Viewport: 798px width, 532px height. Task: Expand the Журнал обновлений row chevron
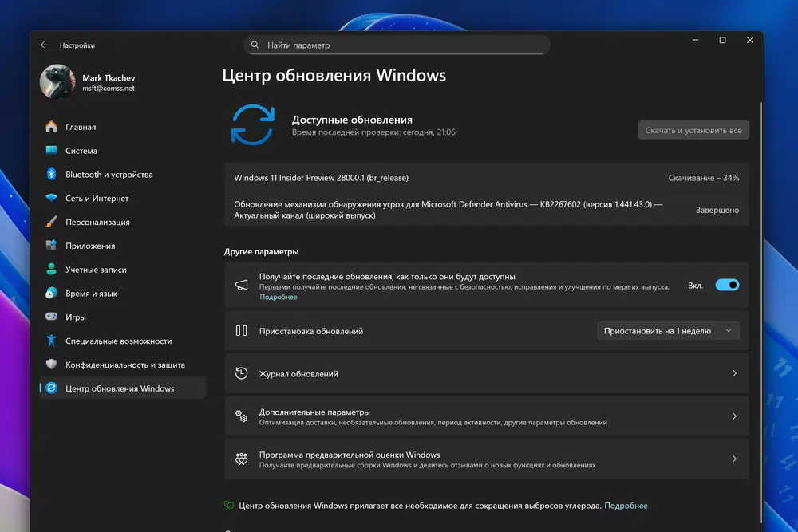coord(733,372)
